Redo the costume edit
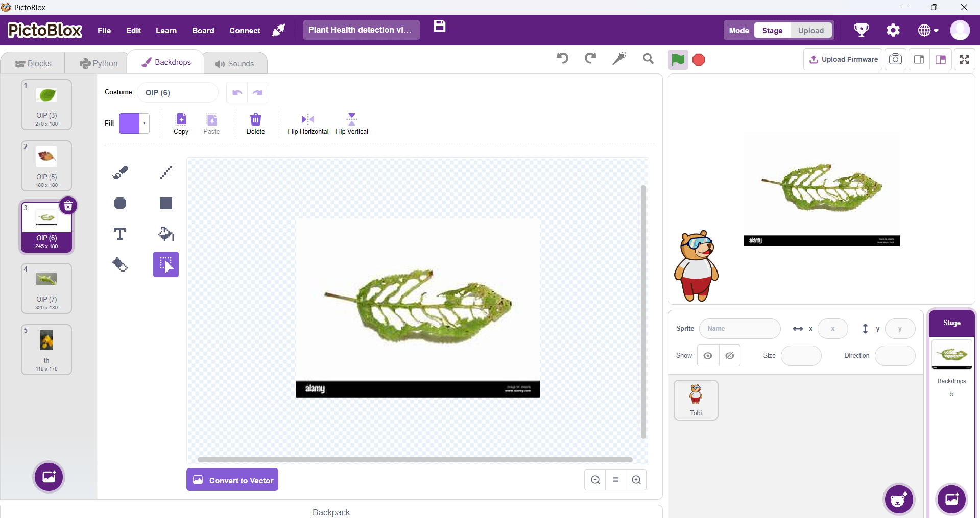The width and height of the screenshot is (980, 518). (x=258, y=92)
